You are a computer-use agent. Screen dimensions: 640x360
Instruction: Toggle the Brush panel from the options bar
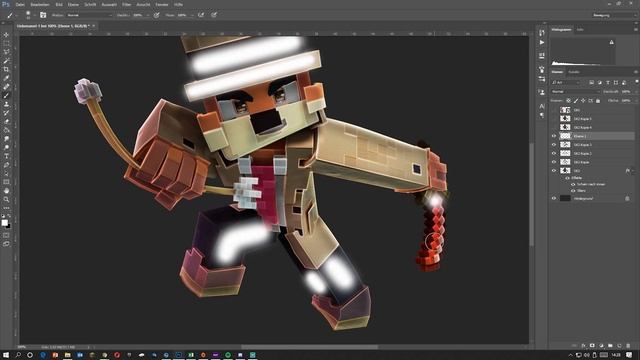pyautogui.click(x=43, y=15)
